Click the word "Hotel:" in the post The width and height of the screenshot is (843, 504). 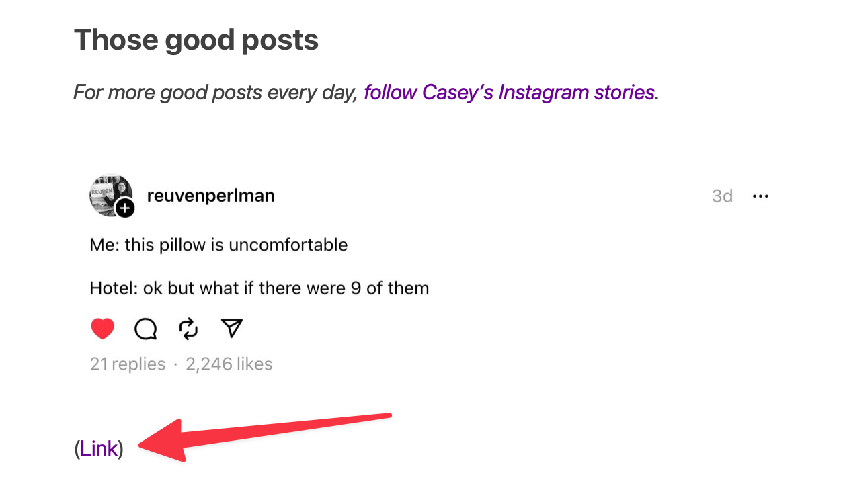[110, 289]
